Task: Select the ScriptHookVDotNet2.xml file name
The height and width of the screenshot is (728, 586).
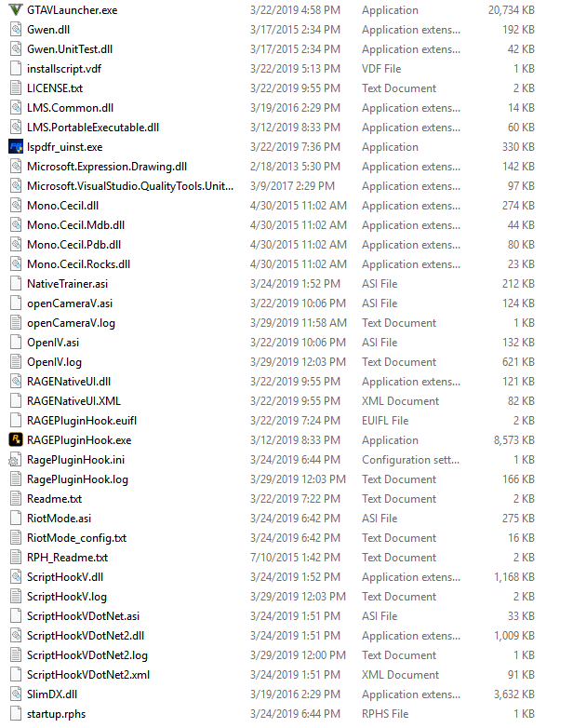Action: pos(88,675)
